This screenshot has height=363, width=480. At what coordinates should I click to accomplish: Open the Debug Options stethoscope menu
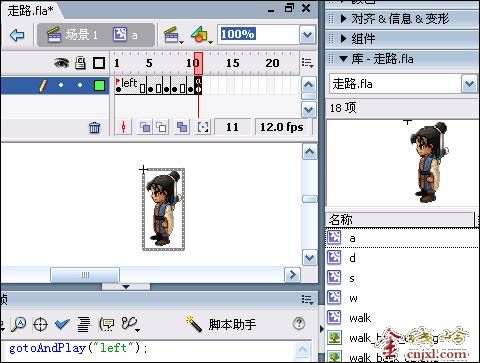[x=130, y=324]
